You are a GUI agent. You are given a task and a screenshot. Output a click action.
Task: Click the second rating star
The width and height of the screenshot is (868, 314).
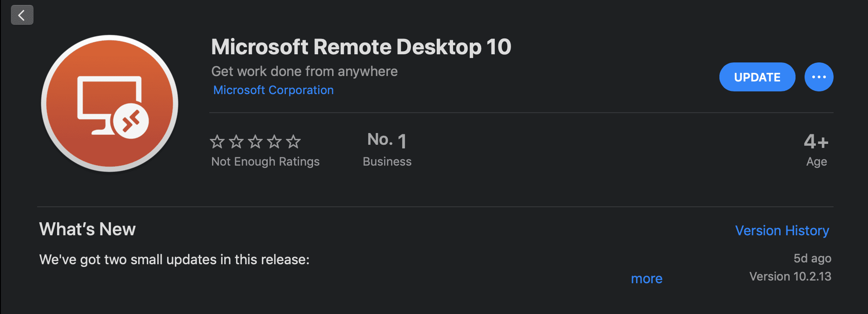click(x=236, y=142)
